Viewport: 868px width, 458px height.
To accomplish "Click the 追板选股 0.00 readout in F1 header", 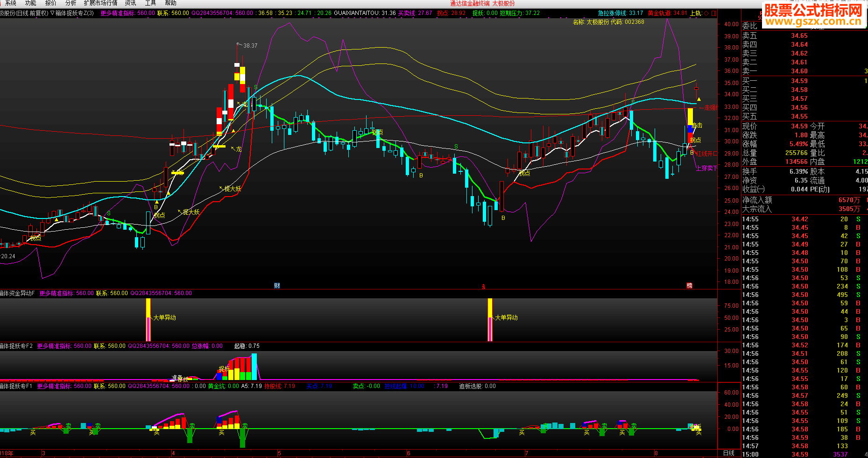I will point(477,386).
